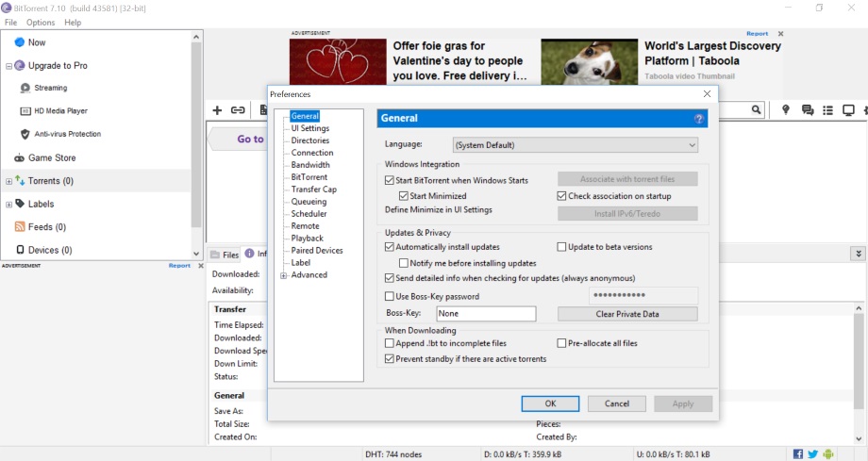
Task: Expand the Labels tree node
Action: 8,205
